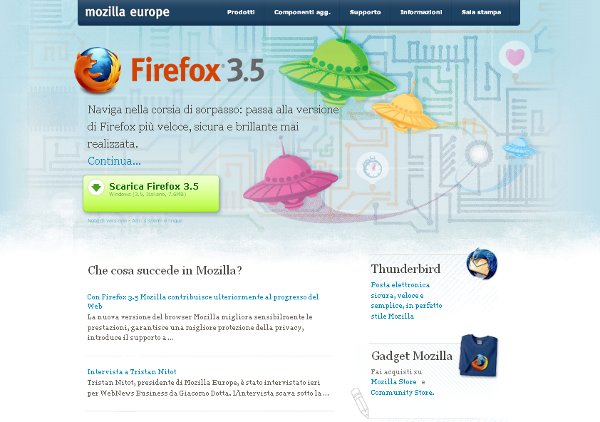Click the yellow flying saucer illustration
This screenshot has height=422, width=600.
click(x=404, y=111)
